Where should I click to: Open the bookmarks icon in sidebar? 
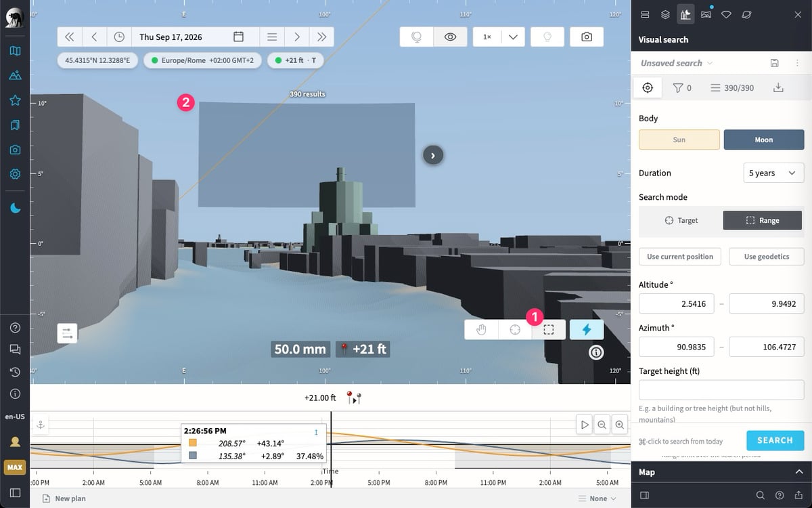[x=15, y=125]
